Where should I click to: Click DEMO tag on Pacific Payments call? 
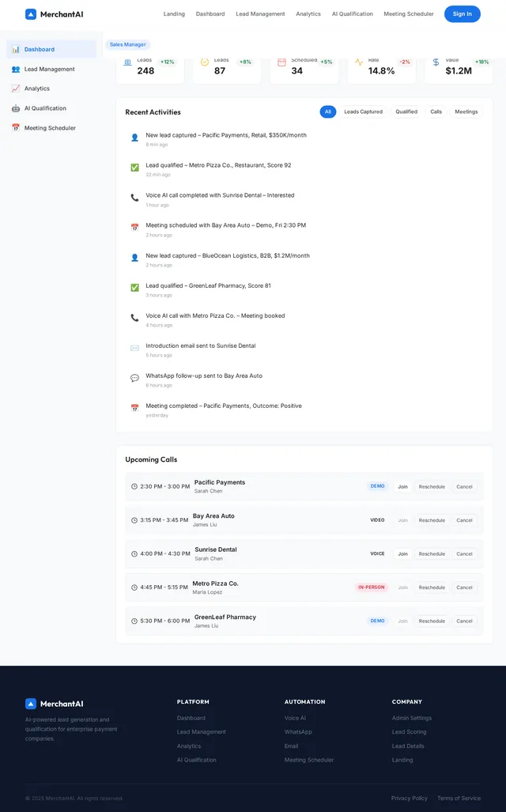tap(378, 486)
